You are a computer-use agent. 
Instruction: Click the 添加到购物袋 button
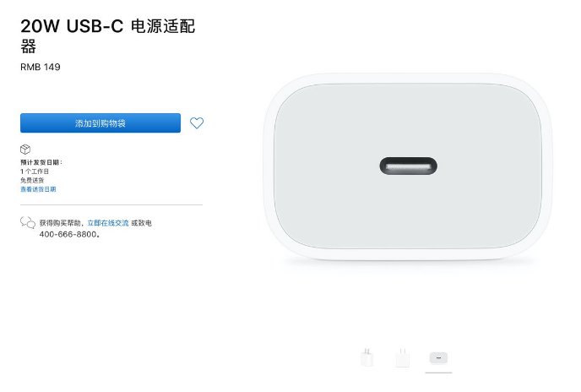coord(100,123)
